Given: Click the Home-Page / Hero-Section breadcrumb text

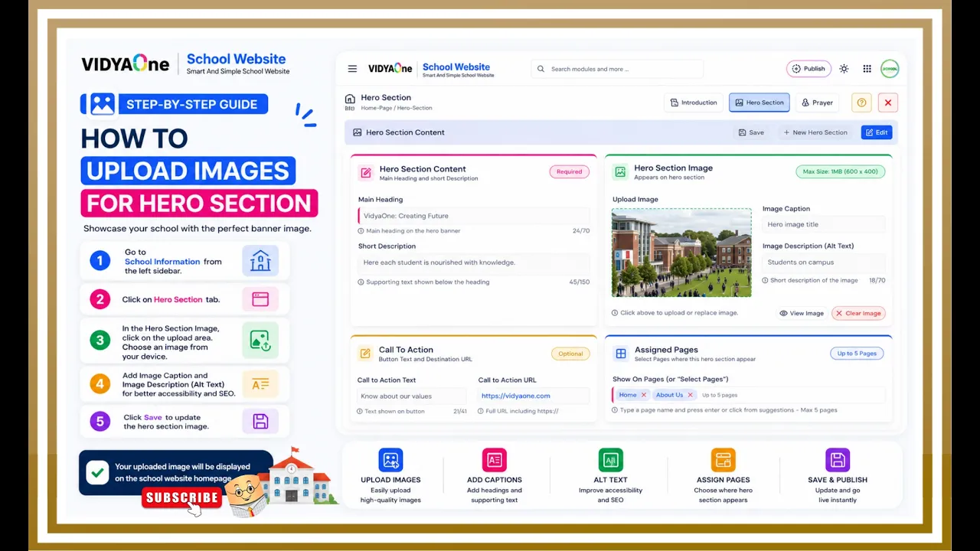Looking at the screenshot, I should pyautogui.click(x=397, y=108).
